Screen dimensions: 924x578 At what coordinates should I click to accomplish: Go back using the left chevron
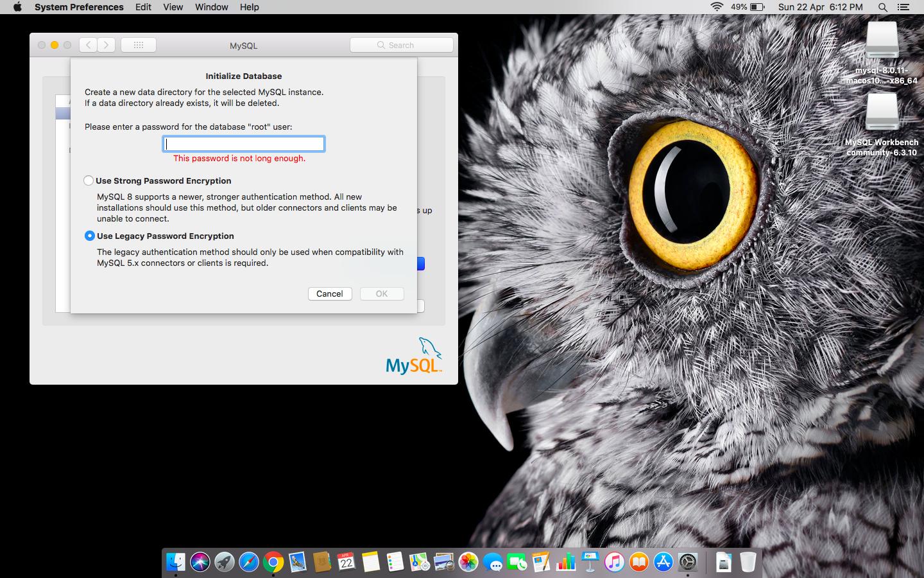[89, 45]
